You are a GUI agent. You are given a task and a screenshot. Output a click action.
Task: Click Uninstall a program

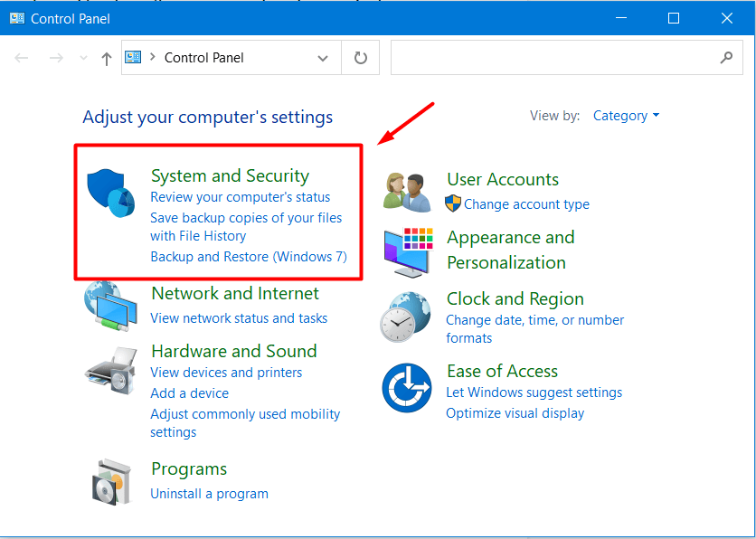pyautogui.click(x=209, y=494)
